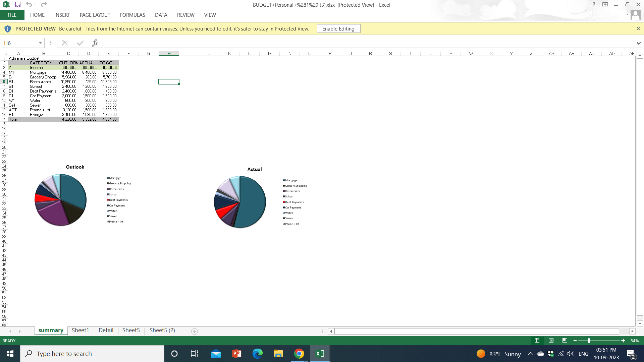
Task: Click the Normal view status bar icon
Action: 537,341
